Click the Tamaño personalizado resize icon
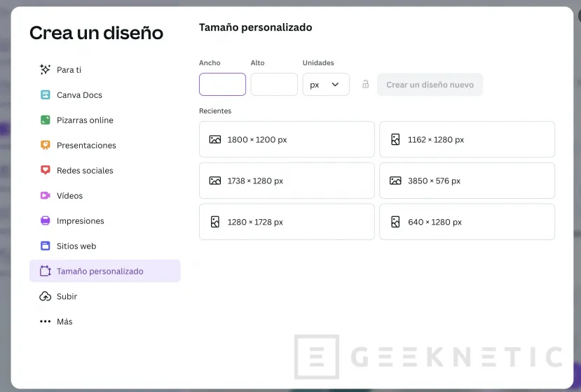This screenshot has width=581, height=392. tap(46, 271)
